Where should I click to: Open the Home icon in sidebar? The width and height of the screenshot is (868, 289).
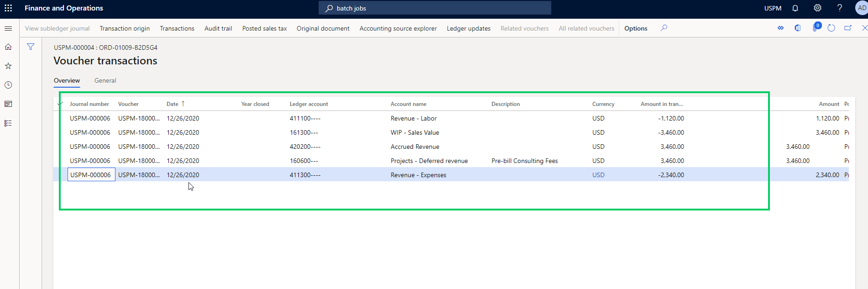coord(8,47)
